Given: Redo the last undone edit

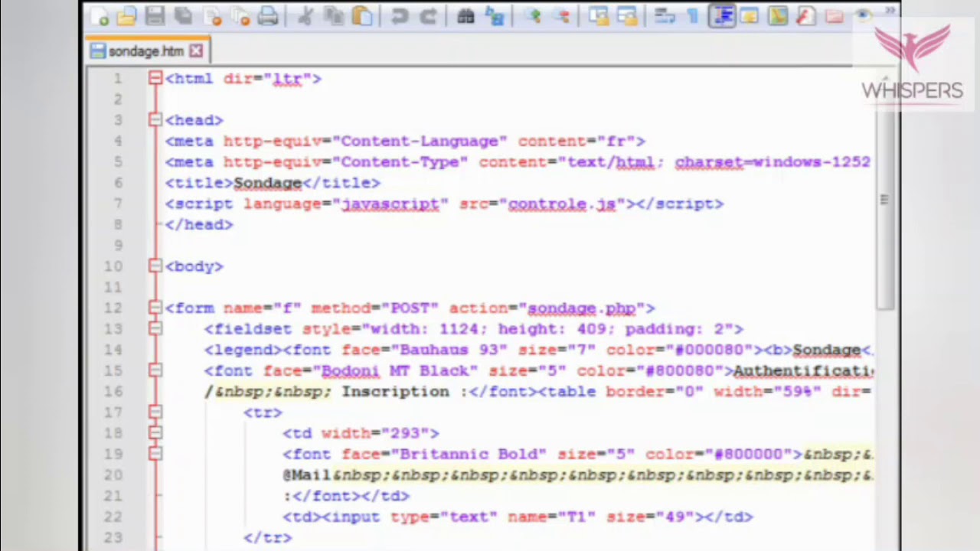Looking at the screenshot, I should (x=427, y=16).
